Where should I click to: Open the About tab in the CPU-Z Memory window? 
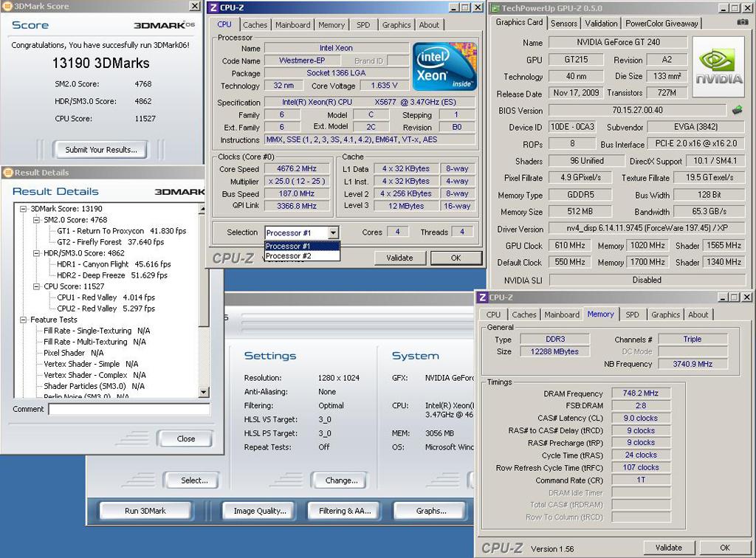click(698, 314)
